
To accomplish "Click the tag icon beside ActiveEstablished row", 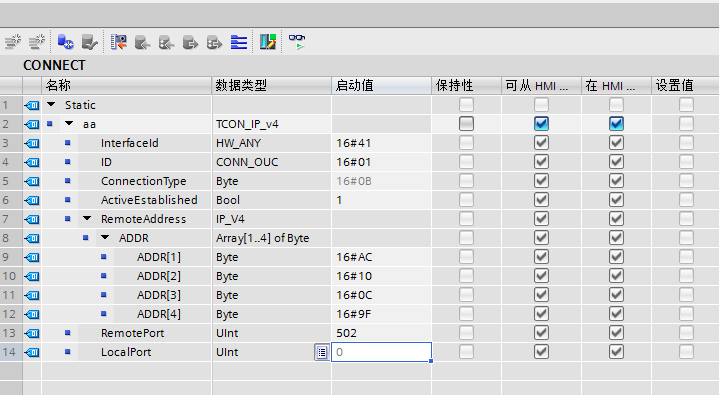I will coord(32,200).
